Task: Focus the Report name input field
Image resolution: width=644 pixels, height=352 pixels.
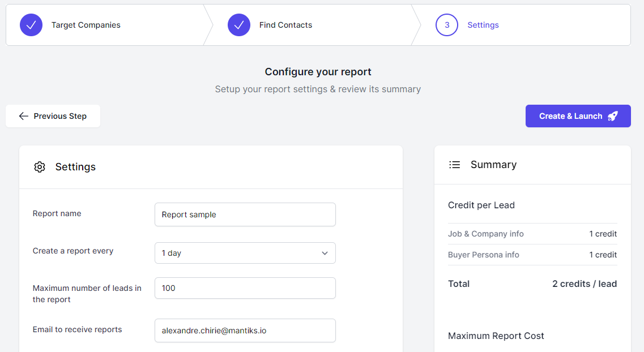Action: (245, 214)
